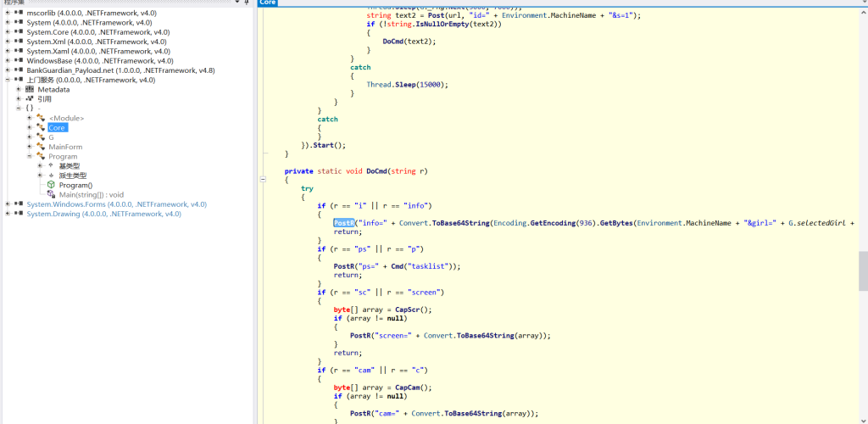Click the System.Xaml assembly icon

coord(19,52)
